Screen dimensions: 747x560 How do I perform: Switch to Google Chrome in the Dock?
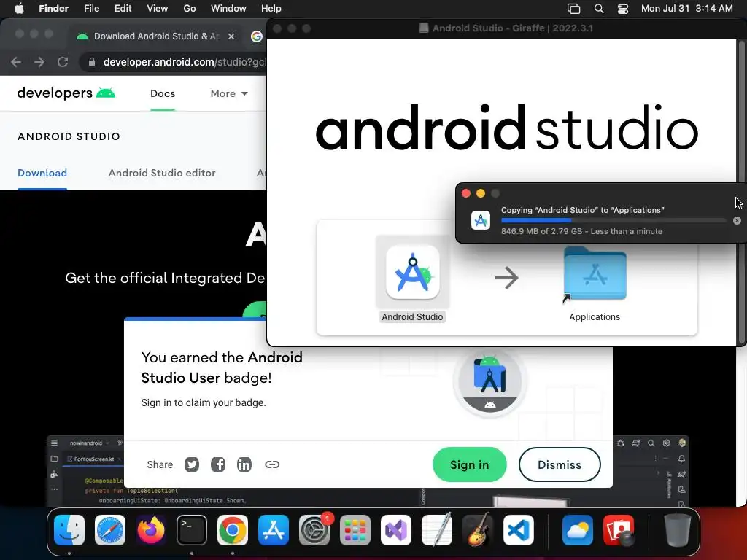tap(233, 530)
